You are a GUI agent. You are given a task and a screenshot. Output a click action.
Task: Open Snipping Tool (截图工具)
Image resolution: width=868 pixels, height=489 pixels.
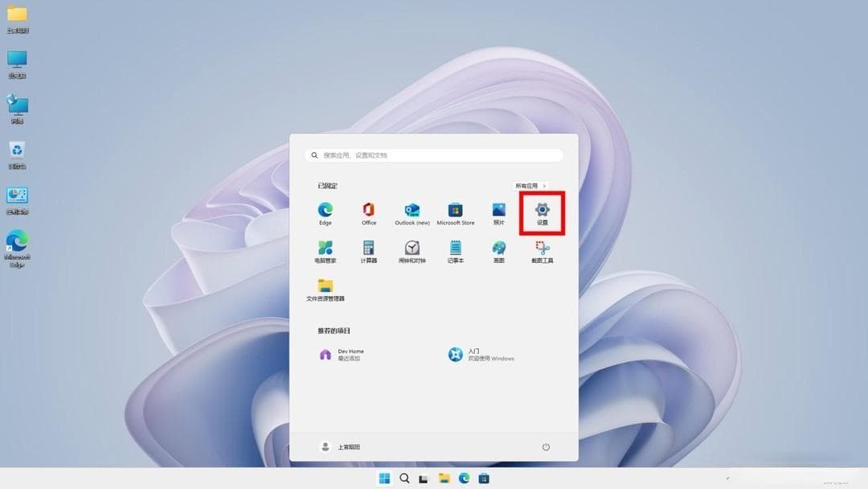[x=542, y=252]
